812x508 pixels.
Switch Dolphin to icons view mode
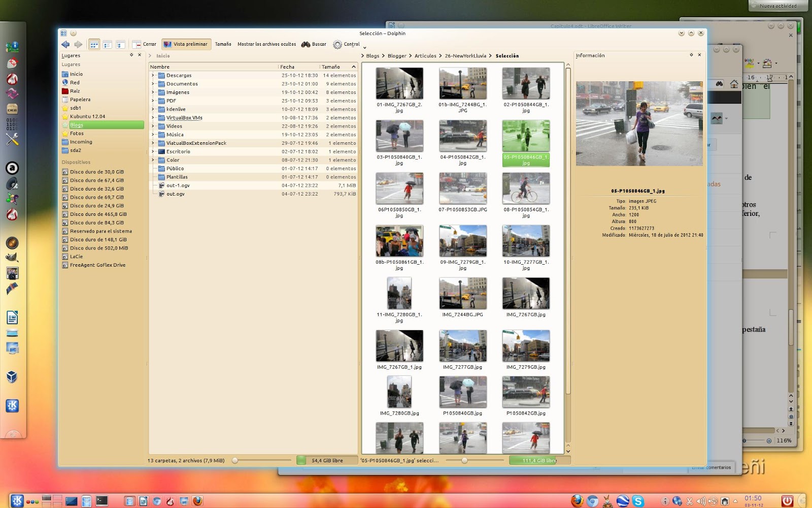pos(94,45)
